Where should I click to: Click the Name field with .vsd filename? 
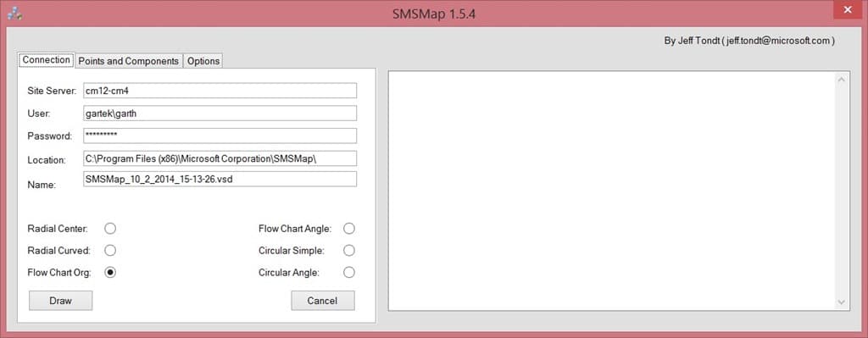(220, 180)
